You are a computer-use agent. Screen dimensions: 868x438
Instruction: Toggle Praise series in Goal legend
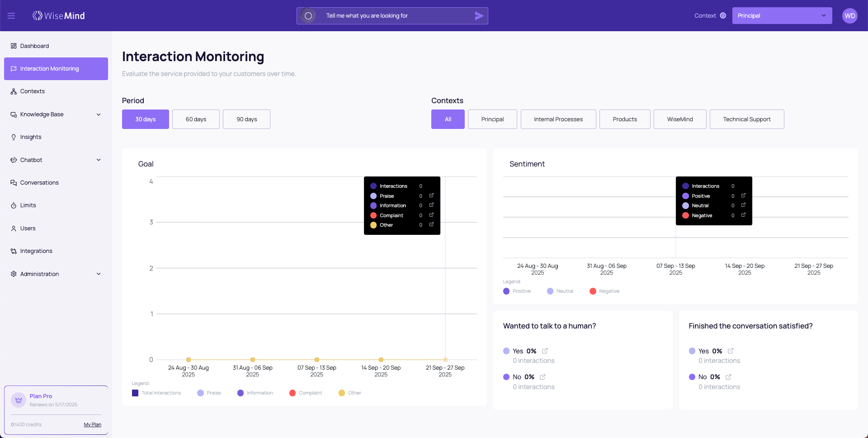[x=209, y=393]
